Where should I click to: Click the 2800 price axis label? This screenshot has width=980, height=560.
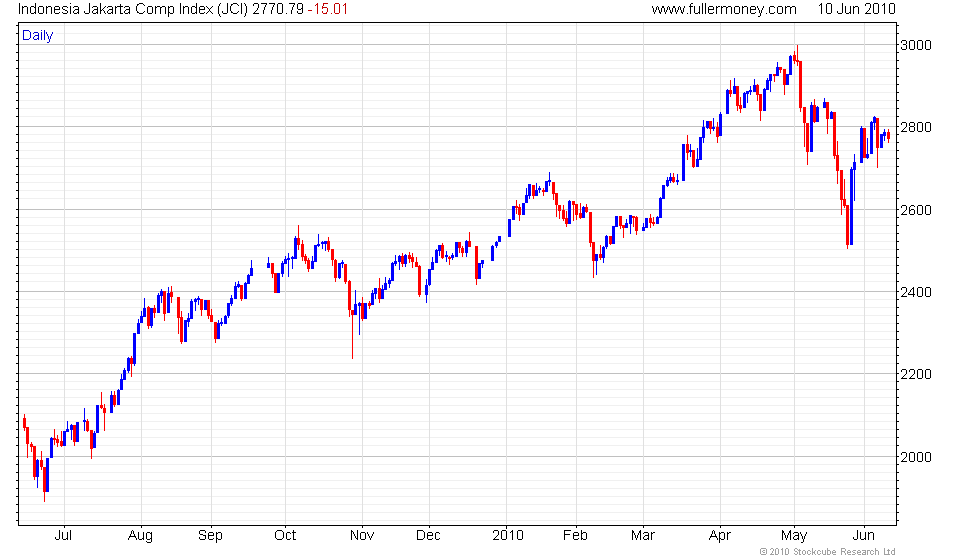coord(916,128)
